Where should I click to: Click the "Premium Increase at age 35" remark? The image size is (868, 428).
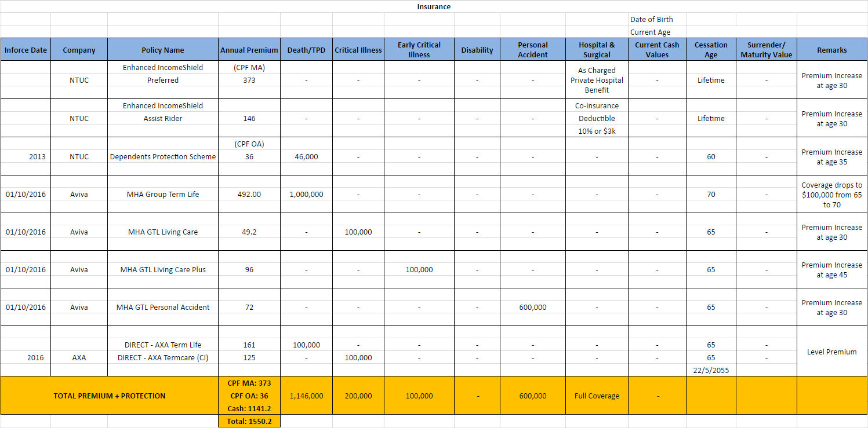tap(832, 157)
